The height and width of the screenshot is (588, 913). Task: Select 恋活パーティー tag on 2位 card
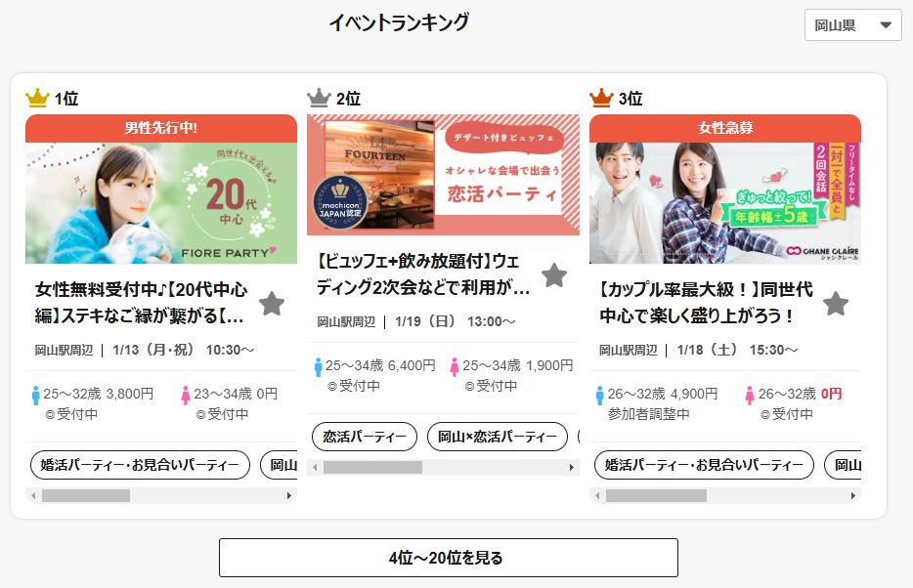(x=365, y=437)
